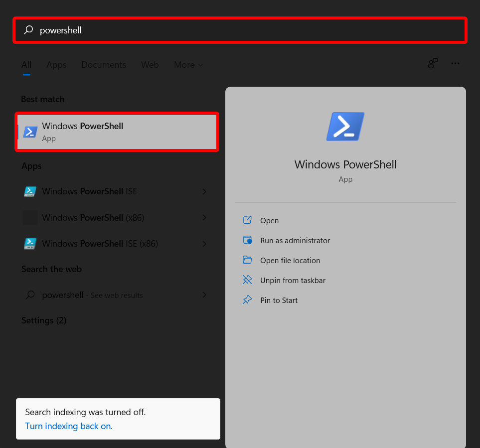Click the Open external-window icon
The image size is (480, 448).
[247, 220]
